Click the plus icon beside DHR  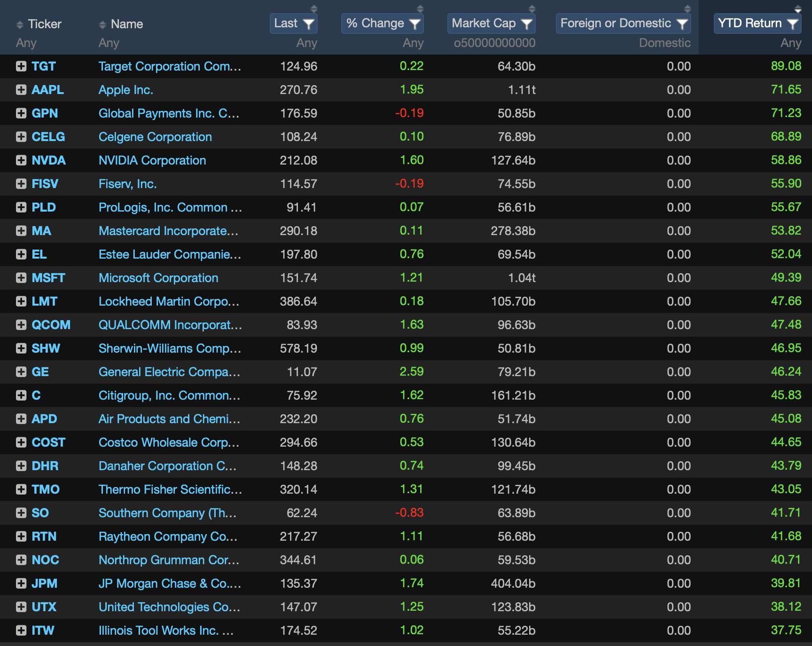click(21, 466)
